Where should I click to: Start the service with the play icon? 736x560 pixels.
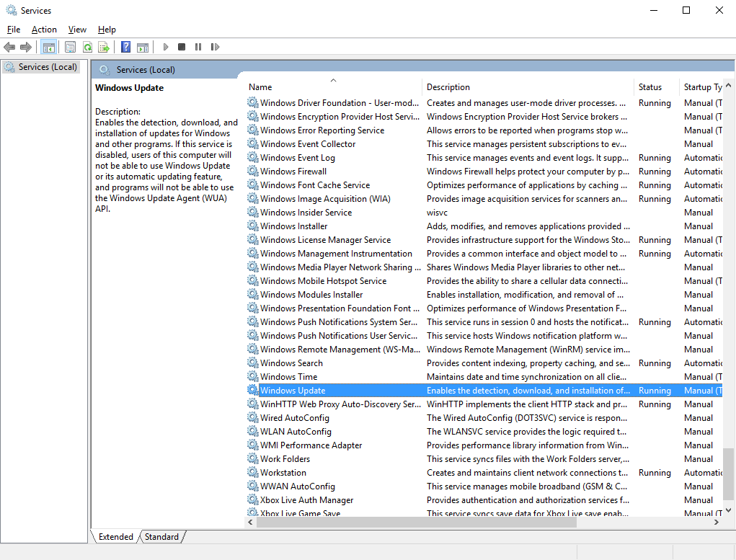pos(166,47)
